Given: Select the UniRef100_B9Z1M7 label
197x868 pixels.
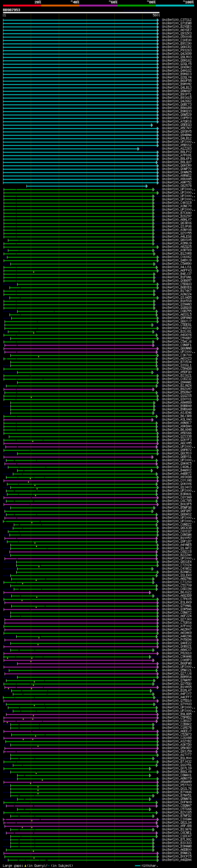Looking at the screenshot, I should [177, 389].
